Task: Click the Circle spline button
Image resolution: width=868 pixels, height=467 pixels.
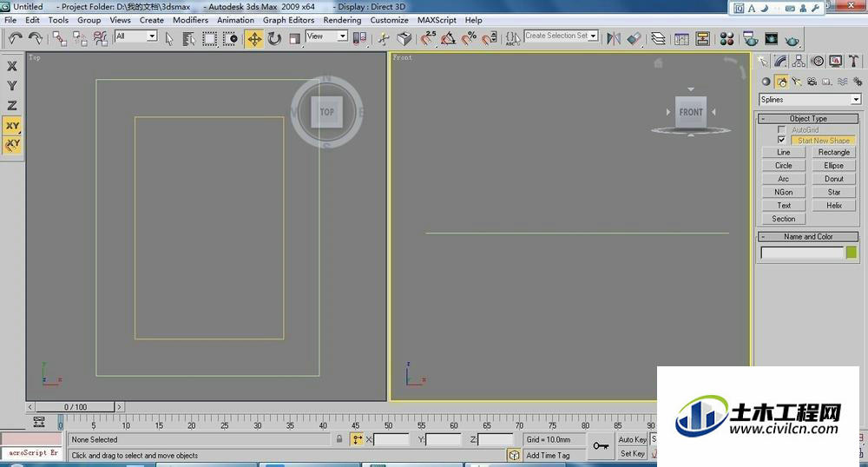Action: 783,166
